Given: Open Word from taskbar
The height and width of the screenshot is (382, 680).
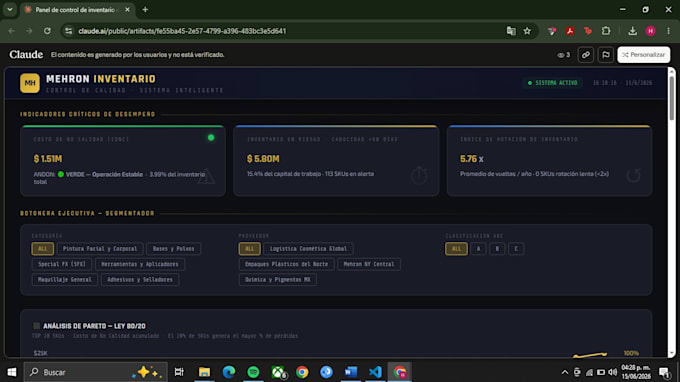Looking at the screenshot, I should coord(350,372).
